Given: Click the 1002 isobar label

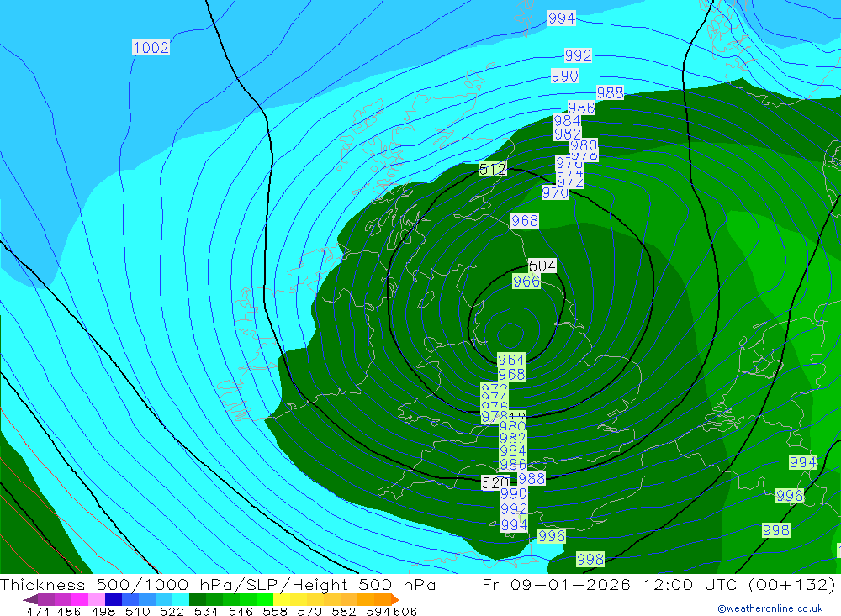Looking at the screenshot, I should [151, 48].
